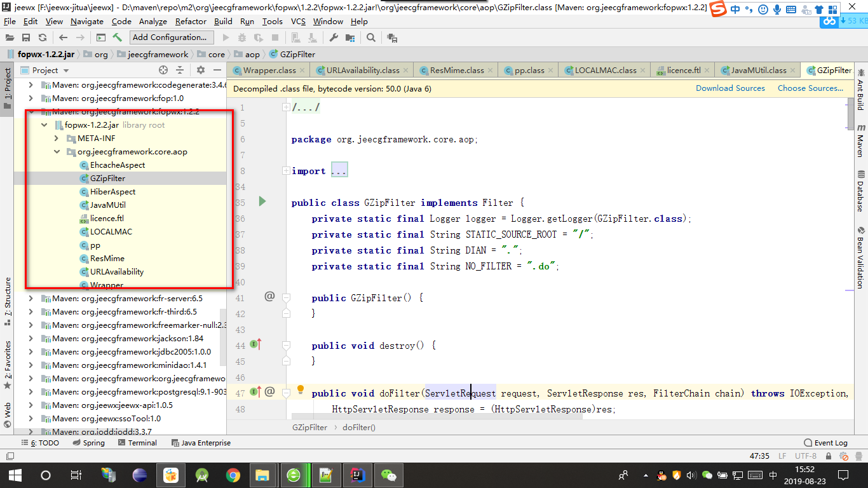Expand the Maven fr-server:6.5 node arrow
The height and width of the screenshot is (488, 868).
point(31,299)
